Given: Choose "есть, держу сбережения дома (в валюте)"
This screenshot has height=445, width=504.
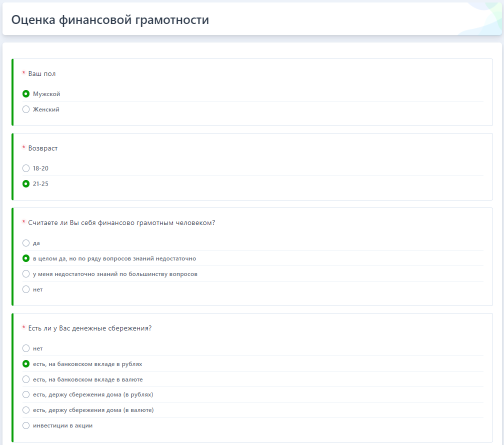Looking at the screenshot, I should tap(26, 410).
